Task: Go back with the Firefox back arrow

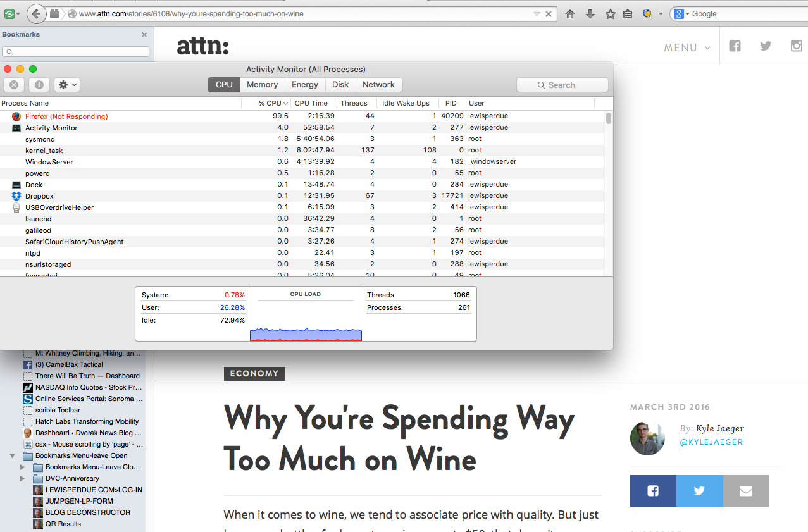Action: tap(36, 14)
